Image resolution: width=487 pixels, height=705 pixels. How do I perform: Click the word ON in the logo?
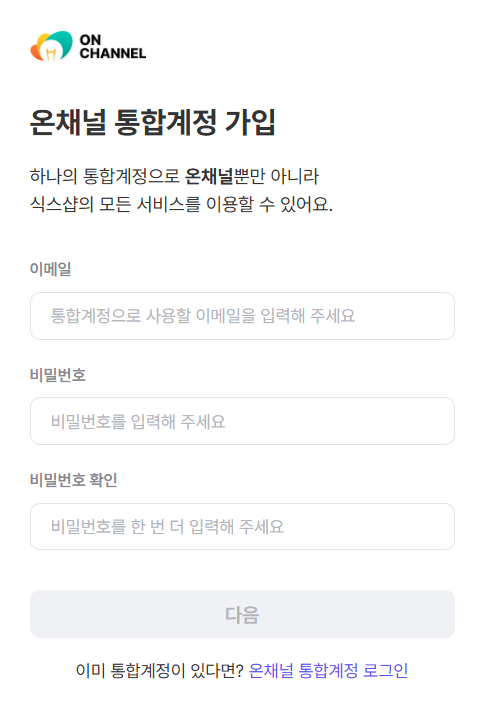[x=90, y=40]
